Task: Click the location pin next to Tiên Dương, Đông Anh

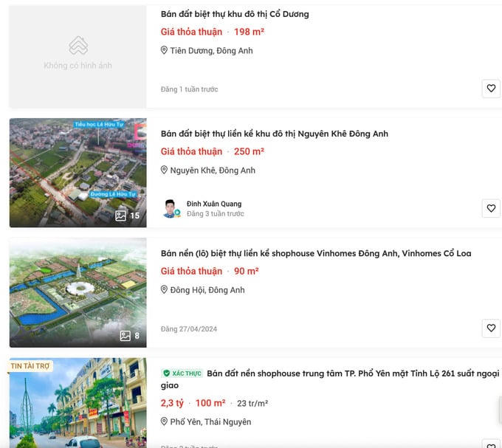Action: [x=165, y=51]
